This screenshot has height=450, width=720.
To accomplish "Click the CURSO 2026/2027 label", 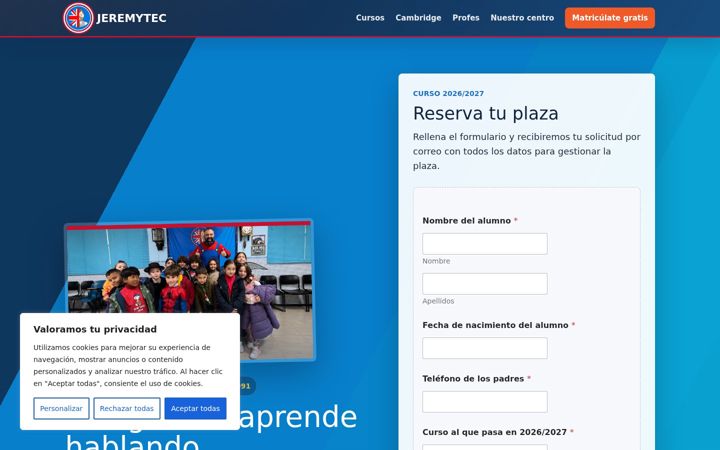I will click(448, 94).
